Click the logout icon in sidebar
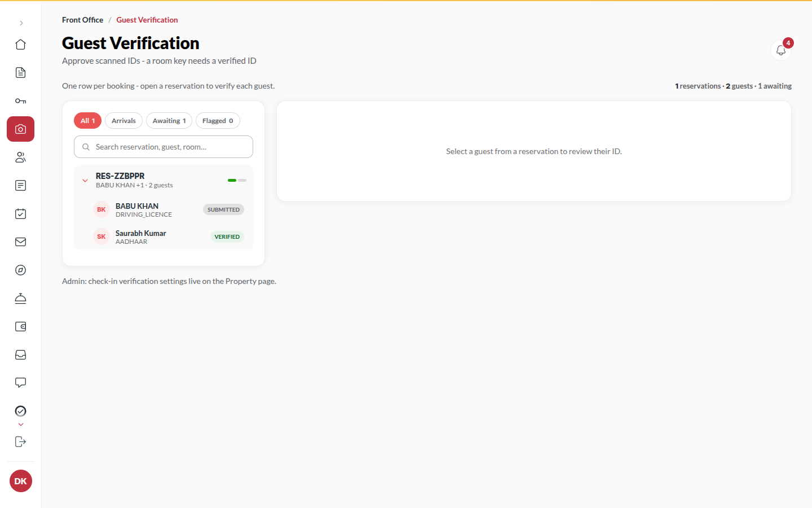This screenshot has height=508, width=812. pyautogui.click(x=21, y=442)
